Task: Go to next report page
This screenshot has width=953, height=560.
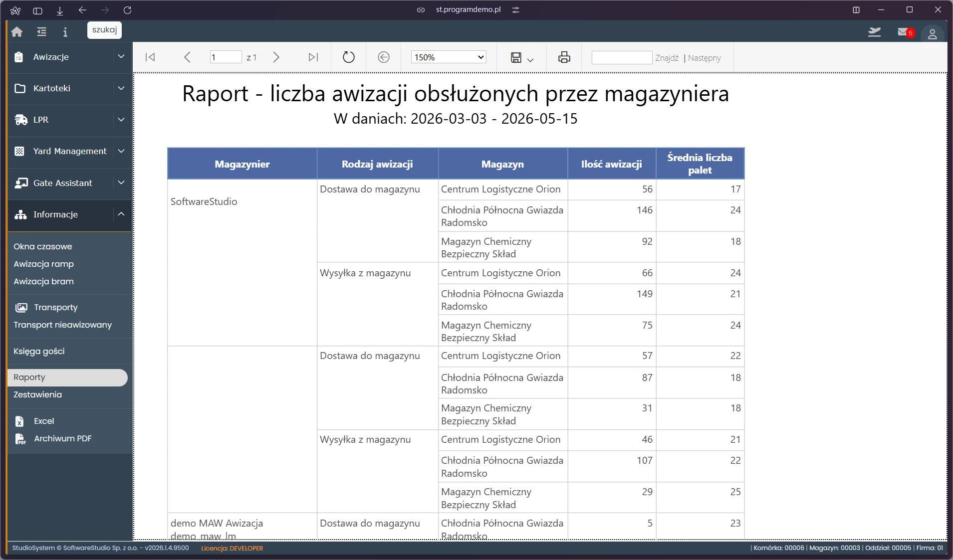Action: point(276,57)
